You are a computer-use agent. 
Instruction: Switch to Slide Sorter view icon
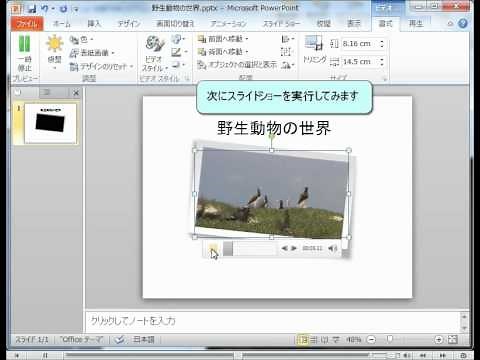(314, 340)
